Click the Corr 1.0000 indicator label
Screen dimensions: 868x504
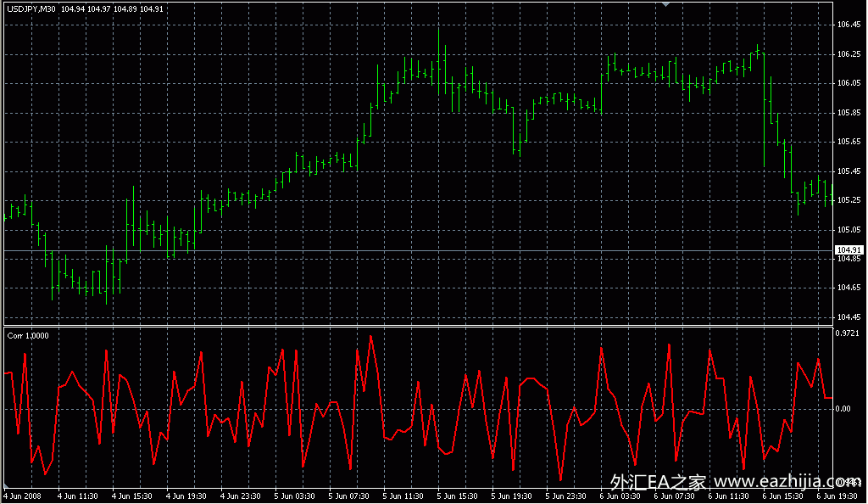tap(28, 336)
